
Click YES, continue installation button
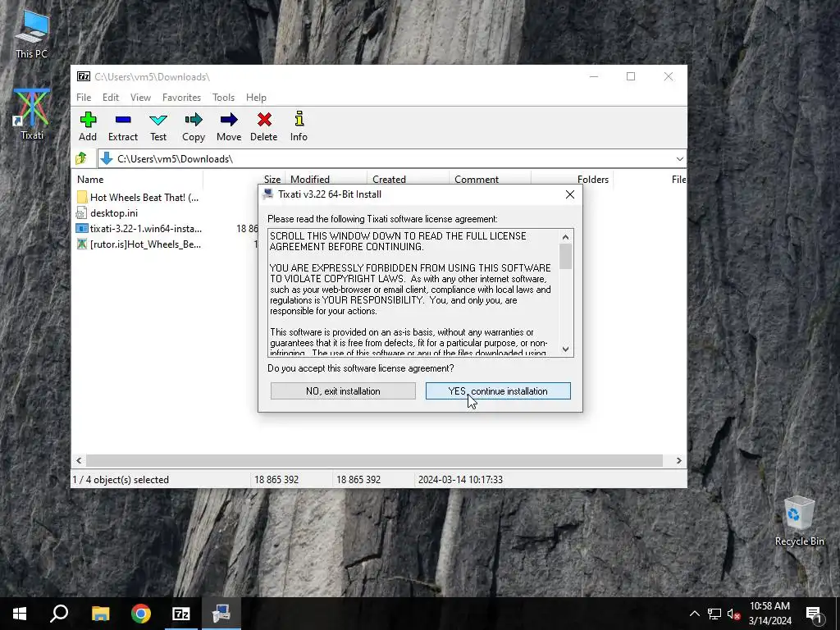[x=498, y=391]
